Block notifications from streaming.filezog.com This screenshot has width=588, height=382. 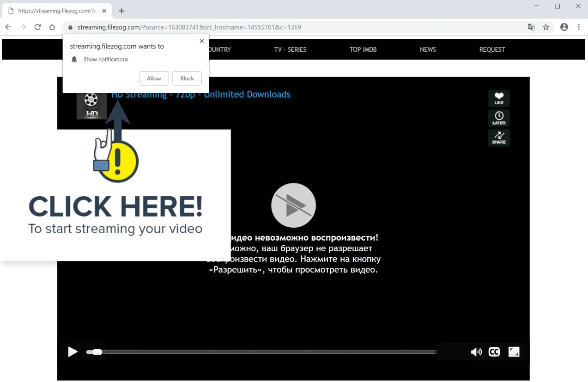point(187,79)
